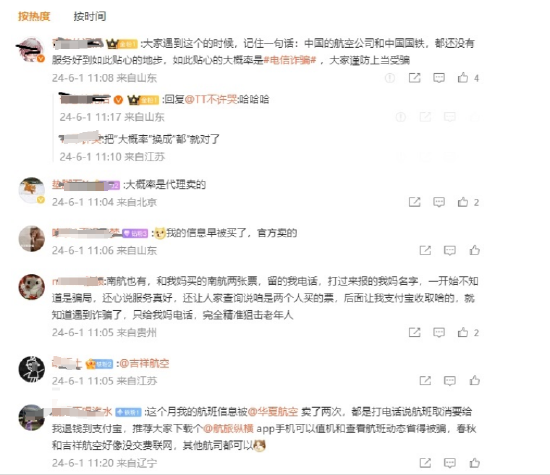The height and width of the screenshot is (475, 550).
Task: Open avatar of the 辽宁 commenter
Action: [x=32, y=417]
